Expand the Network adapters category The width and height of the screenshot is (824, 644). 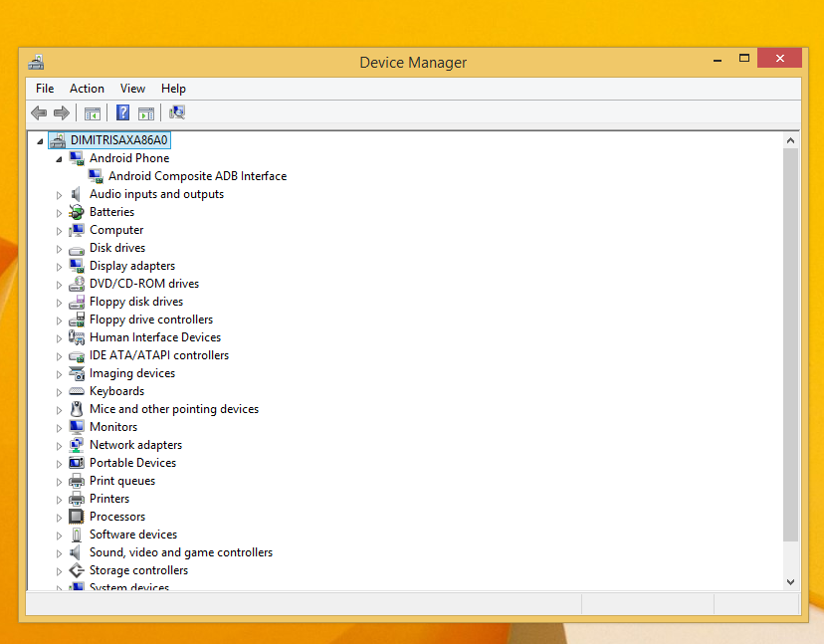pos(59,446)
